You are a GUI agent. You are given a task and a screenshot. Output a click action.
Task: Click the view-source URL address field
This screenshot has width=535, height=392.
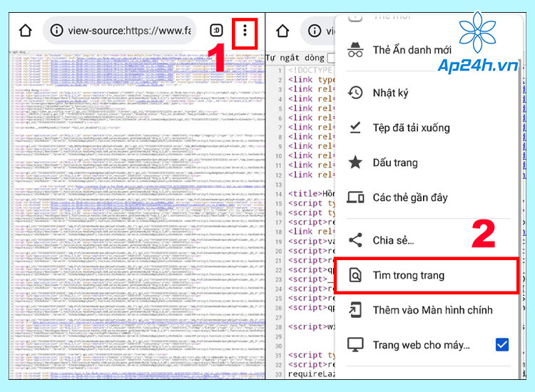[119, 31]
